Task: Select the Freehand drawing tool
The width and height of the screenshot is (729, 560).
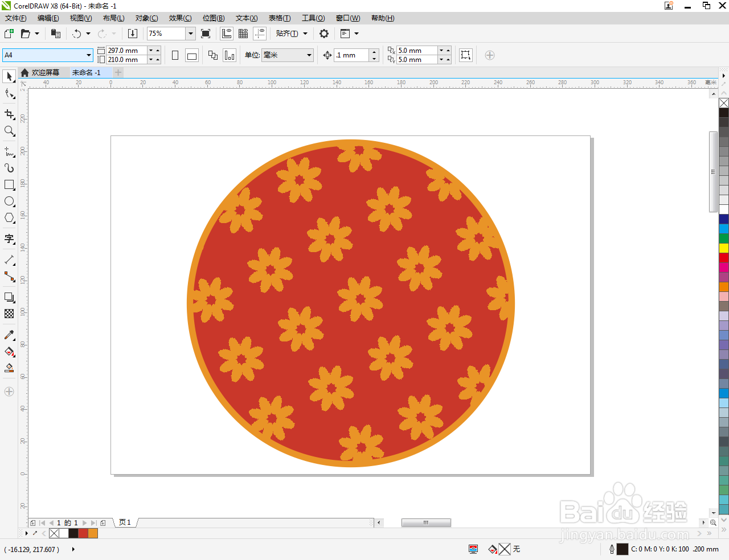Action: (9, 151)
